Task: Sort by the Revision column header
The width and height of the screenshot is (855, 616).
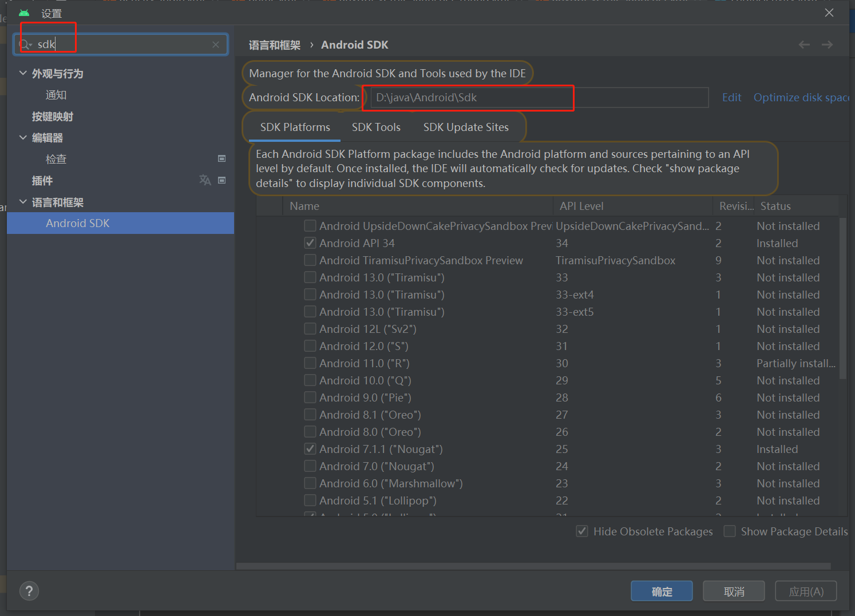Action: point(735,206)
